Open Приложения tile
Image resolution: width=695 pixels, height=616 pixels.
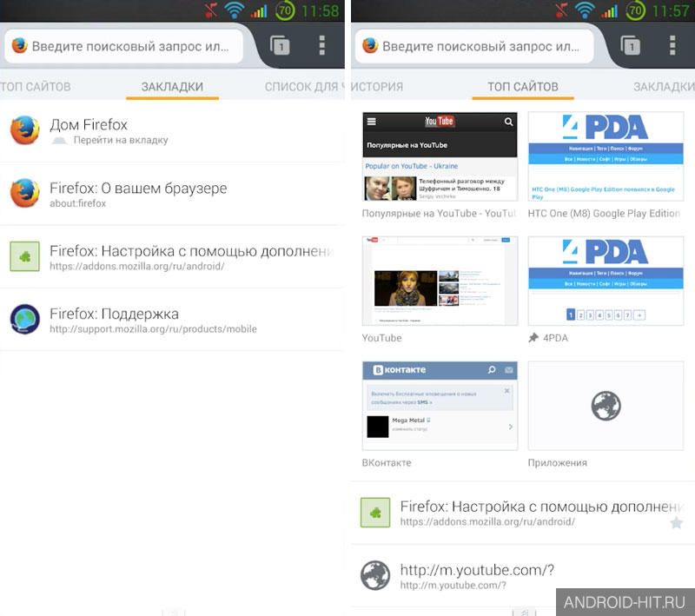coord(606,406)
